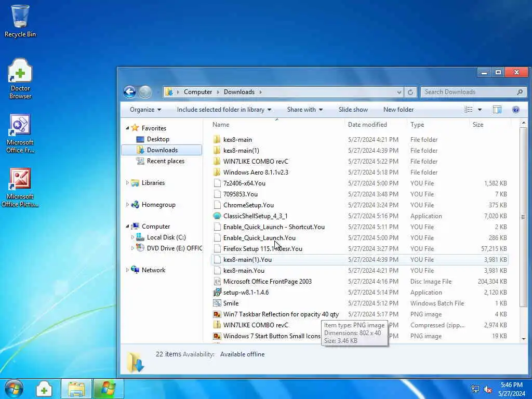Click the New folder button
The height and width of the screenshot is (399, 532).
pos(398,110)
